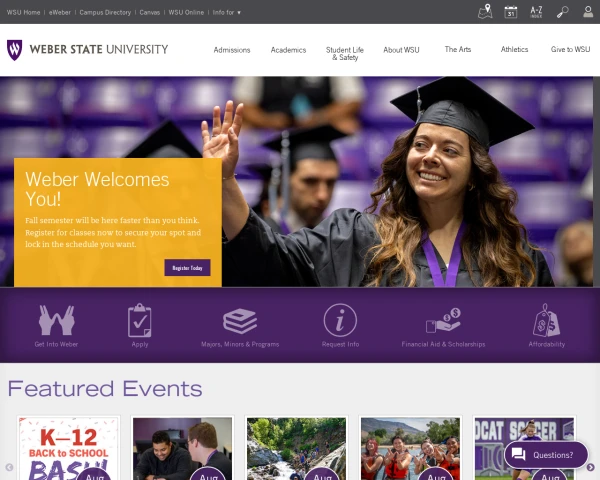Click the user account icon
This screenshot has height=480, width=600.
588,11
